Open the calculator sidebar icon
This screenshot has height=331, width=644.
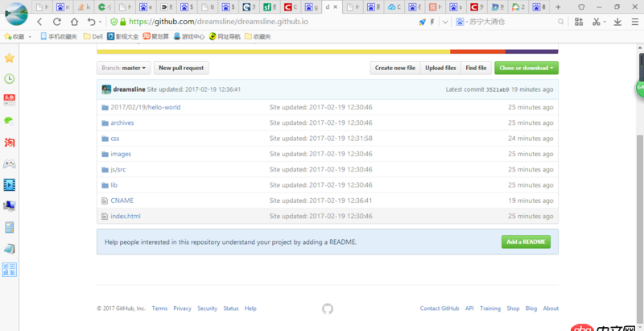10,227
